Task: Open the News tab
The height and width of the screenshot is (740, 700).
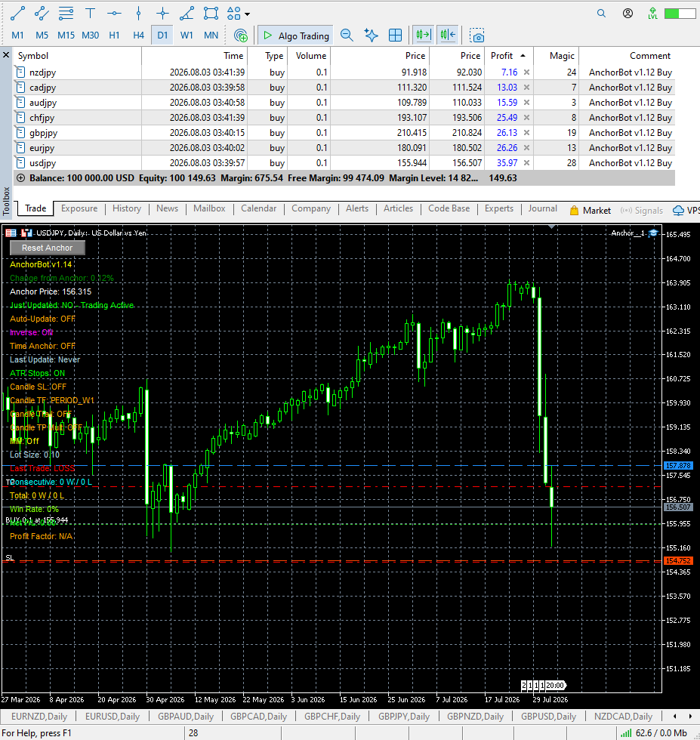Action: coord(167,208)
